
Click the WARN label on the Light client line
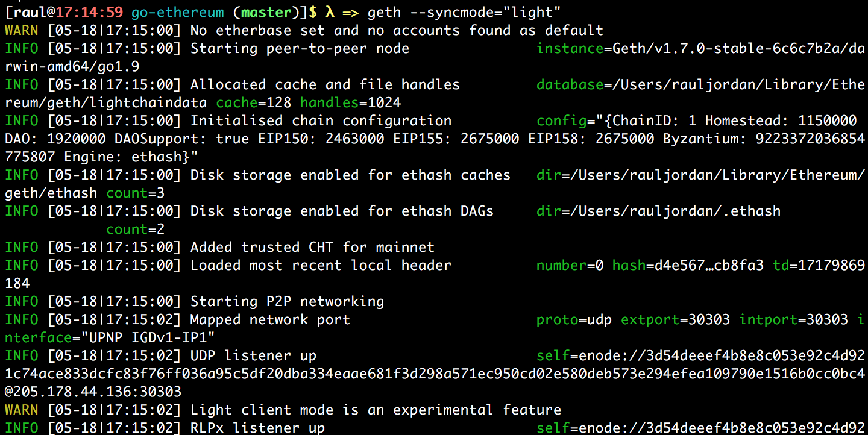pos(21,410)
